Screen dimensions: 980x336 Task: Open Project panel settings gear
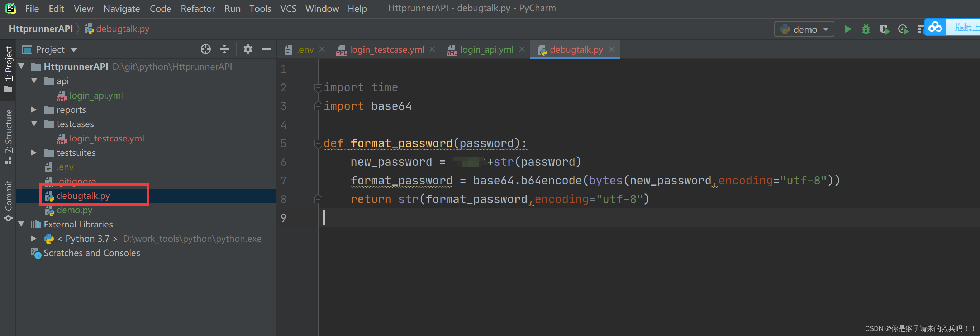tap(248, 49)
